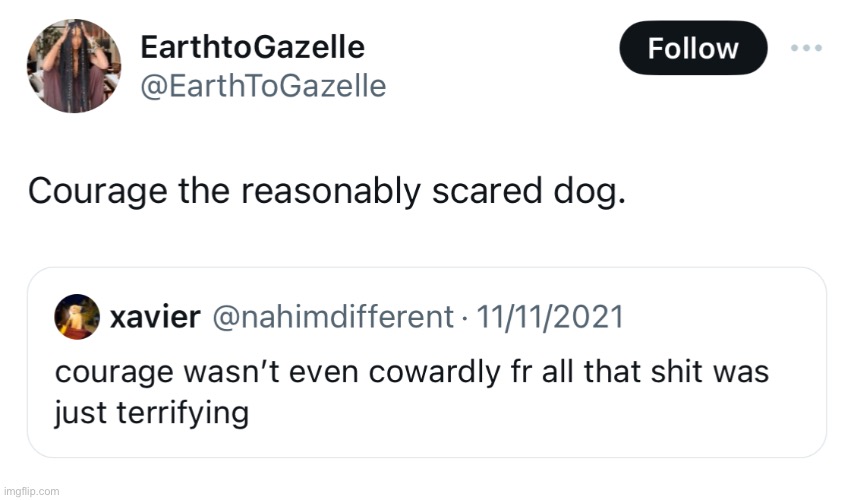Viewport: 854px width, 500px height.
Task: Visit the imgflip.com watermark link
Action: (32, 491)
